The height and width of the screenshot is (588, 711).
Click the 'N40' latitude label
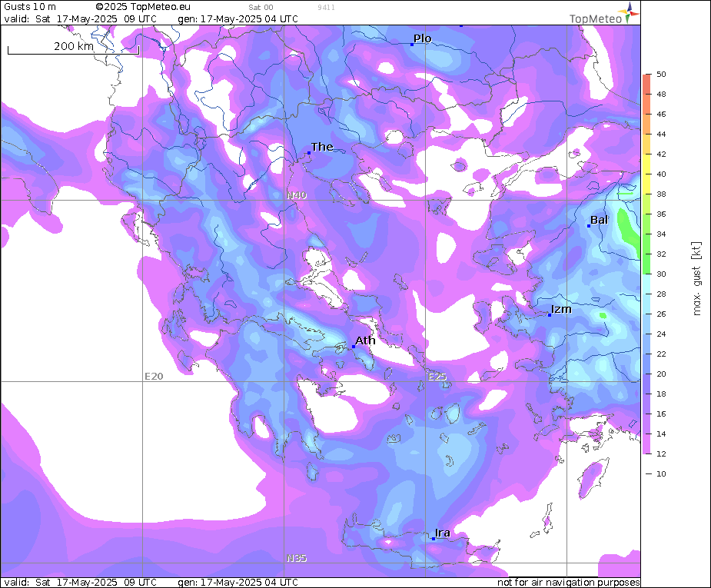tap(297, 195)
